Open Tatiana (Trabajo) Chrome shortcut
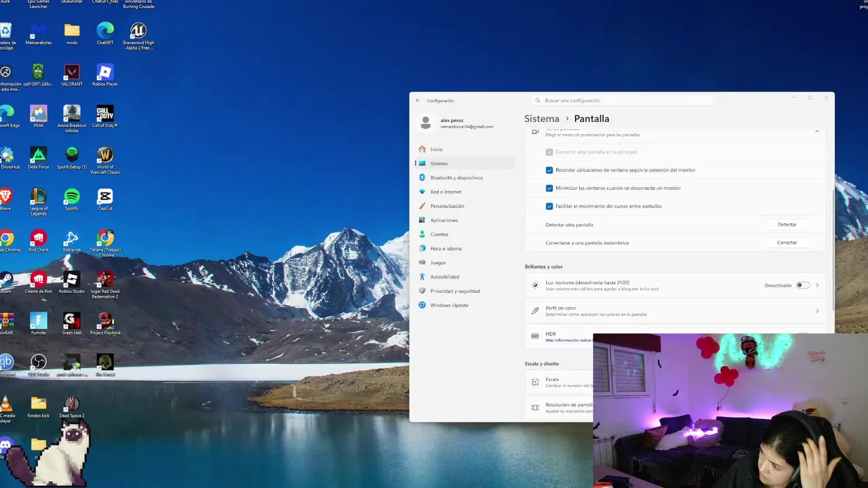This screenshot has width=868, height=488. (105, 243)
